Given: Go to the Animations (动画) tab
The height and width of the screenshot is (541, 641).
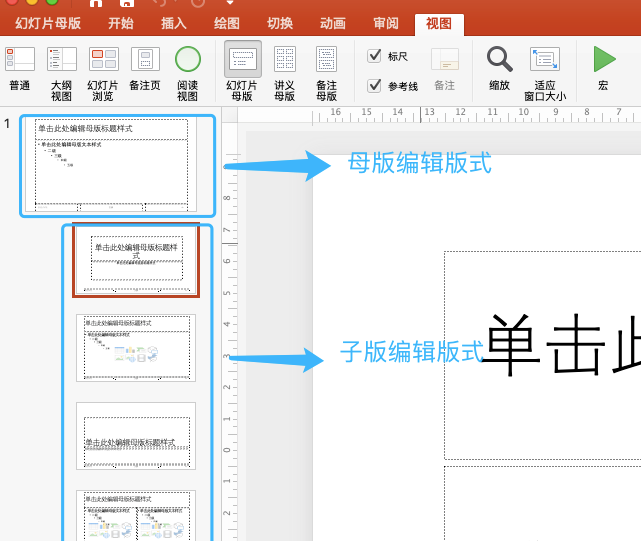Looking at the screenshot, I should [333, 23].
